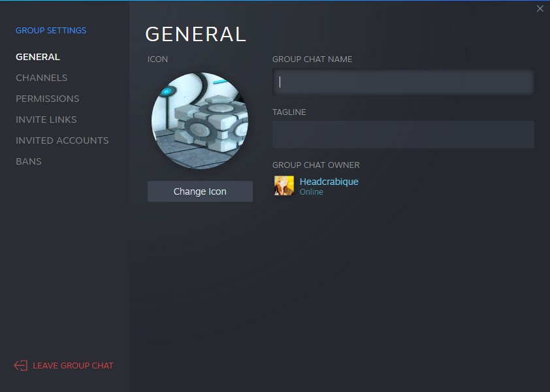Click the Change Icon button
This screenshot has width=550, height=392.
pyautogui.click(x=200, y=191)
